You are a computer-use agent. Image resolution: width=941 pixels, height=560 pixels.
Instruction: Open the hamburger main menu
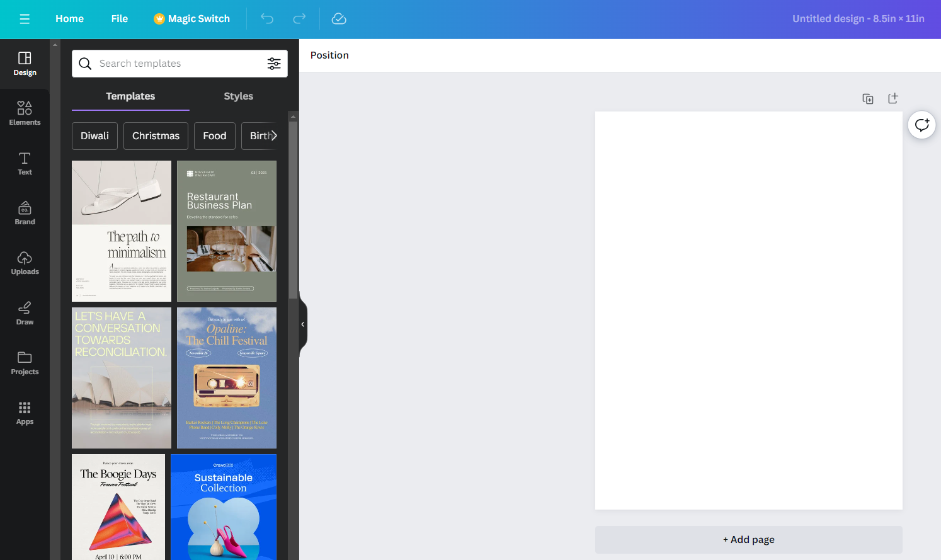coord(25,19)
